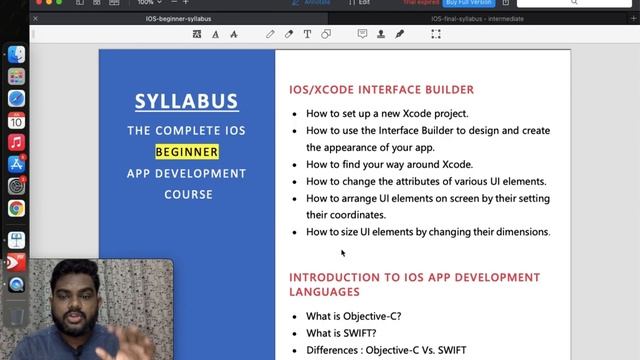This screenshot has width=640, height=360.
Task: Open Keynote from the Dock
Action: pyautogui.click(x=16, y=240)
